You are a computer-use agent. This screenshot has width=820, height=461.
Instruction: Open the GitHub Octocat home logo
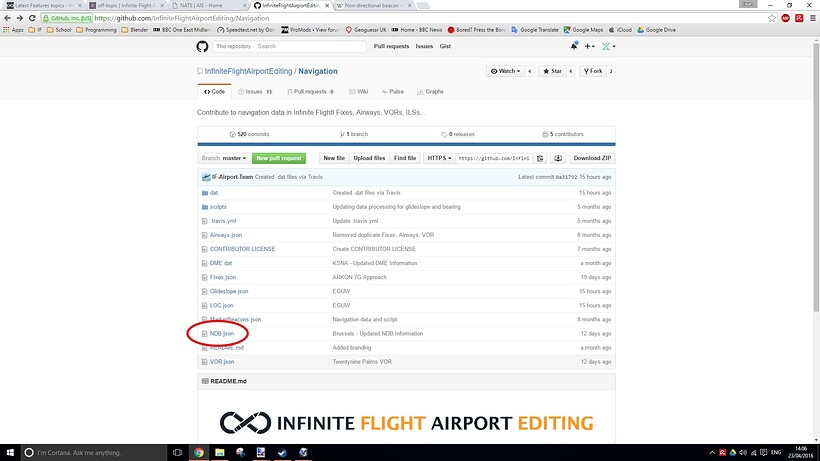202,47
